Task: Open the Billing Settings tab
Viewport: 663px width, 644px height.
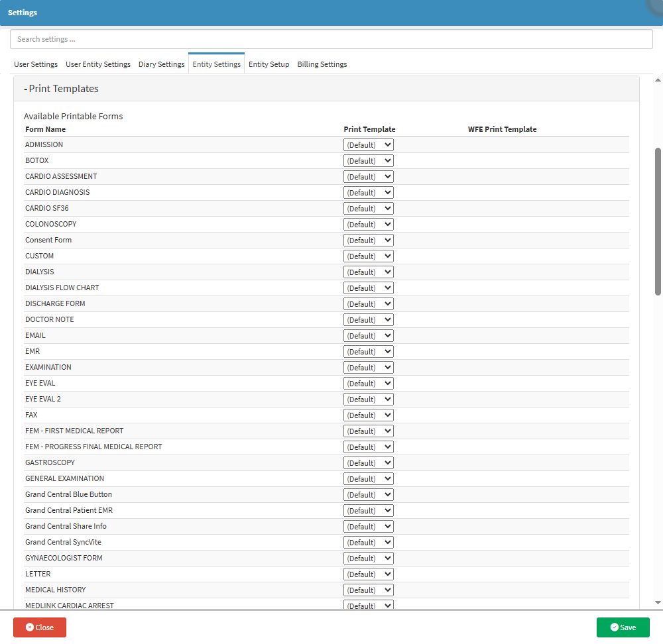Action: (x=322, y=64)
